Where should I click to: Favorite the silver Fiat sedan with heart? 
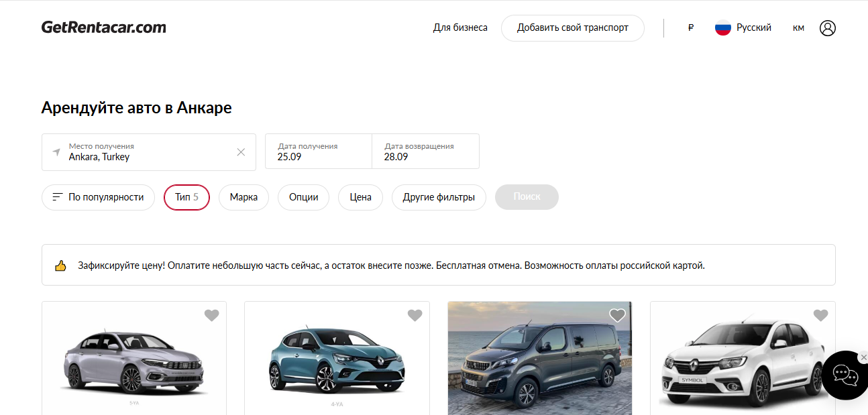(211, 315)
